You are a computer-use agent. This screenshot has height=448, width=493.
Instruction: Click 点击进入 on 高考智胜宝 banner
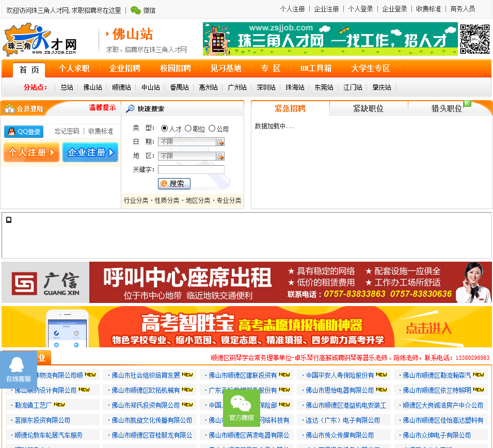pos(428,328)
